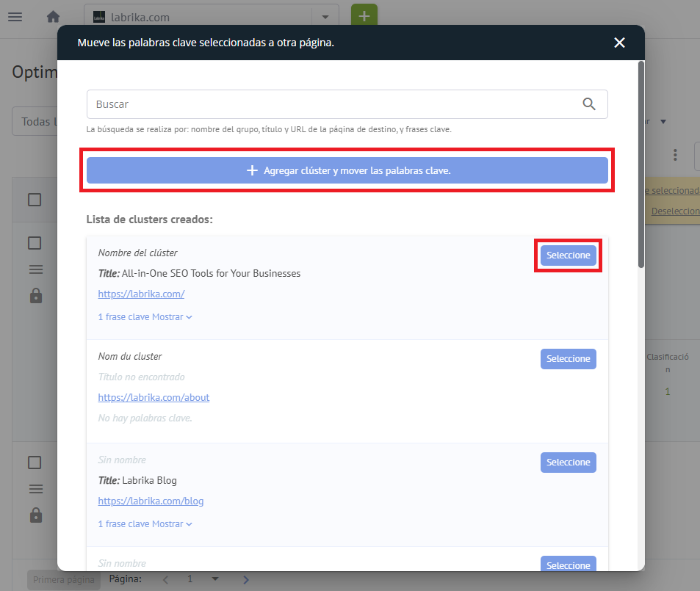This screenshot has height=591, width=700.
Task: Select the Labrika Blog cluster
Action: [568, 463]
